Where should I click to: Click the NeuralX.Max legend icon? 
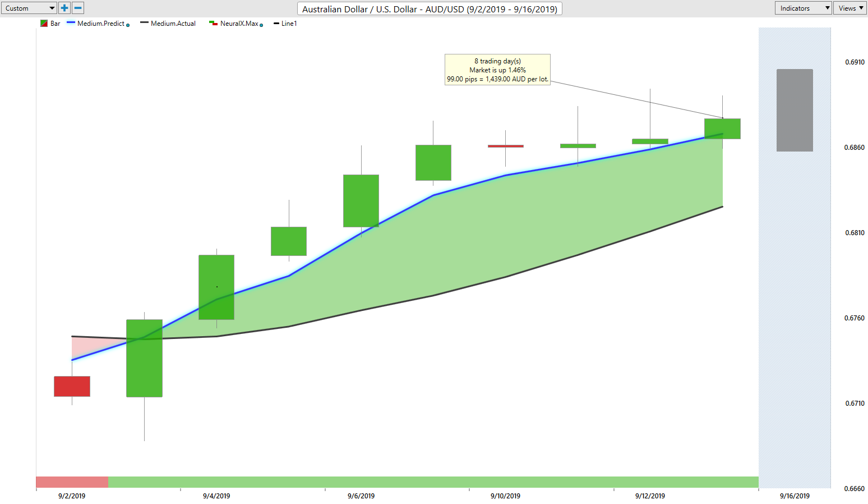coord(213,24)
